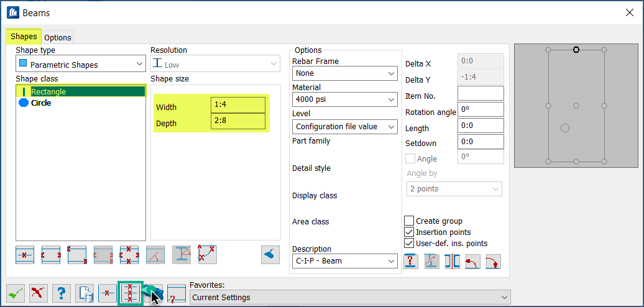Click the highlighted multiple-points placement icon
The height and width of the screenshot is (307, 644).
130,293
